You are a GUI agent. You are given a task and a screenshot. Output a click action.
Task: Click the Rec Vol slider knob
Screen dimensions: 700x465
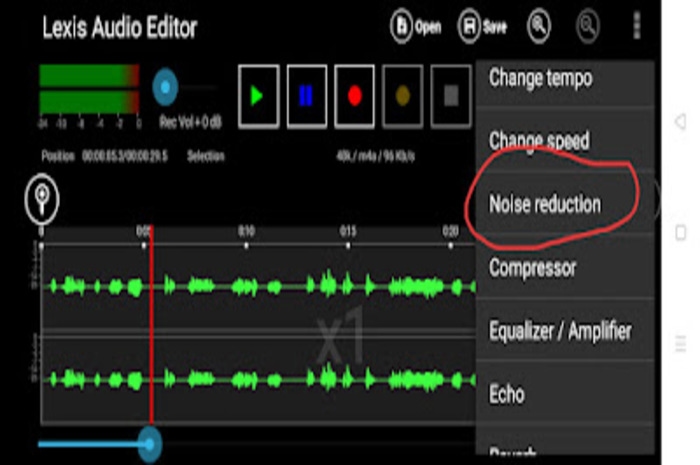click(165, 87)
